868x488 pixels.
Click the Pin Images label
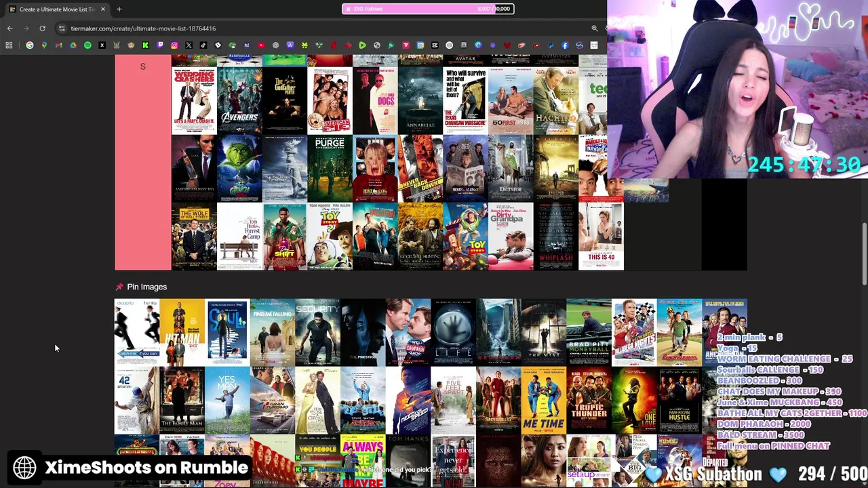[x=146, y=287]
